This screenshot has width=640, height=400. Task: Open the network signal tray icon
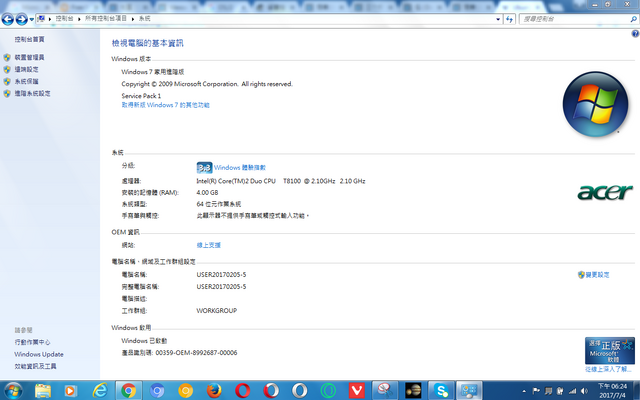pos(573,391)
